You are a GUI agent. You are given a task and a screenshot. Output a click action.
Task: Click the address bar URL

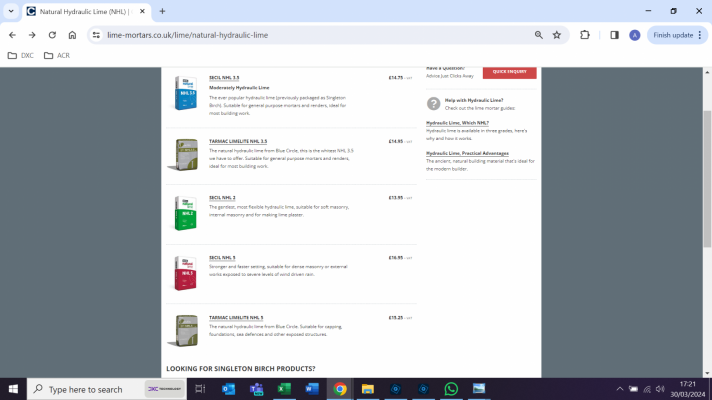click(188, 35)
